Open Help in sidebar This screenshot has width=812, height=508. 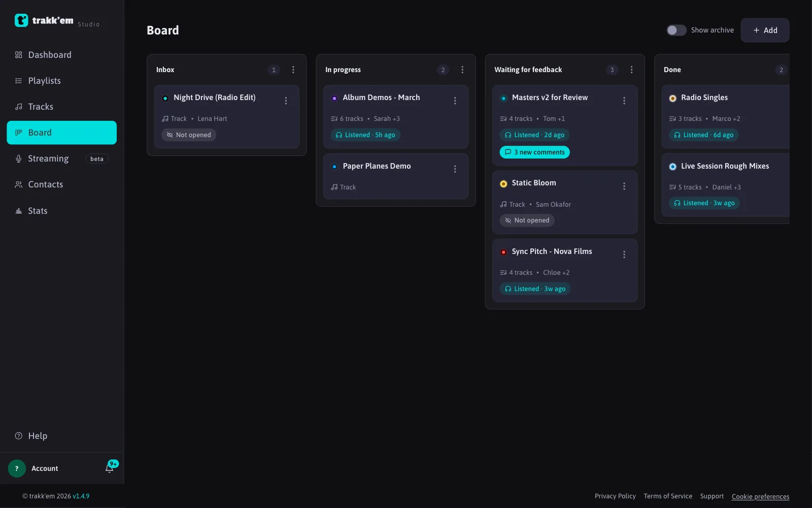point(61,436)
